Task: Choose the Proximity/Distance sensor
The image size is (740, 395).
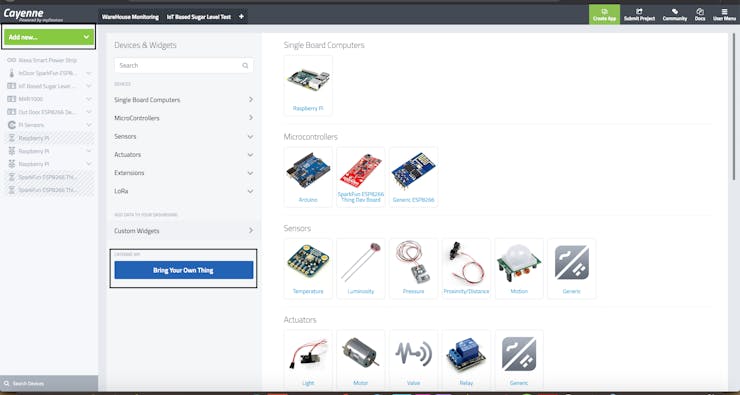Action: coord(466,269)
